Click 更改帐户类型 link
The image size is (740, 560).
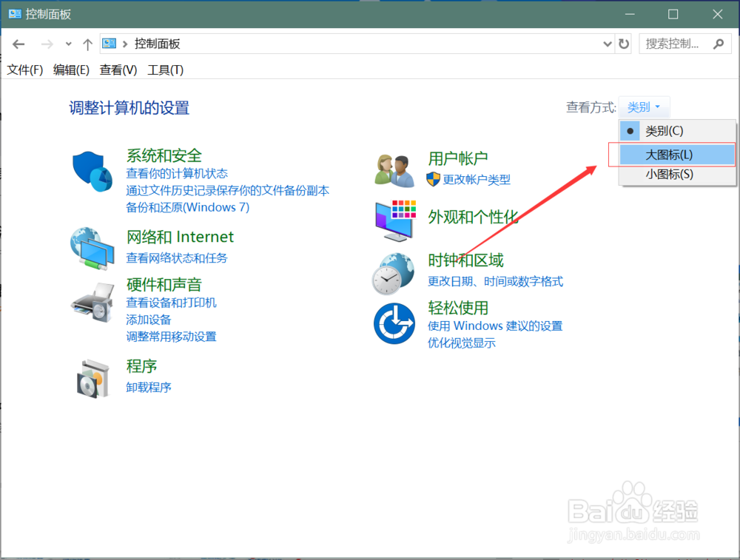476,180
